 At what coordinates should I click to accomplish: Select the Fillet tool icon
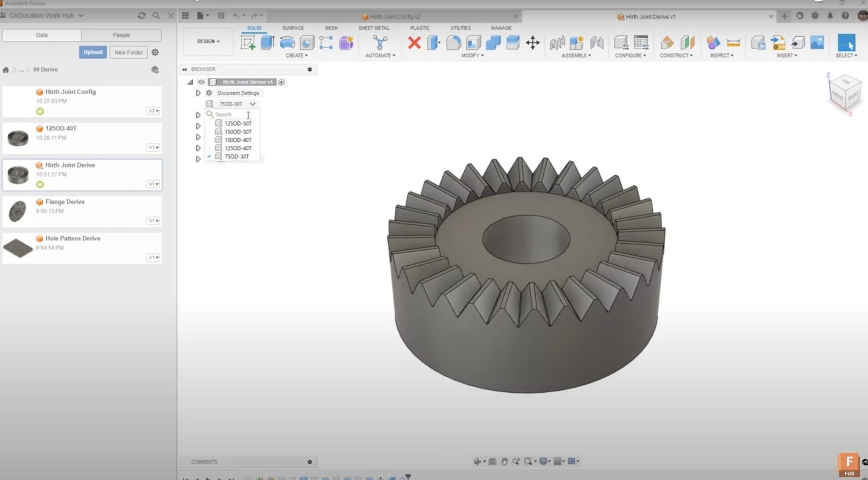coord(453,43)
